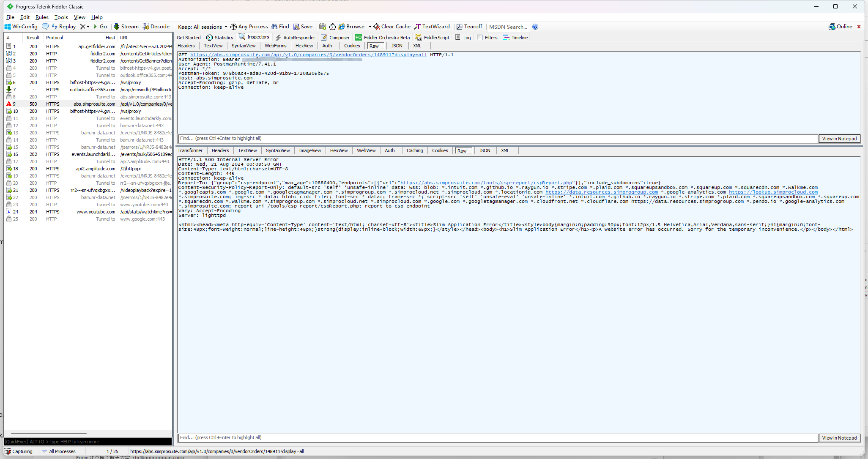Viewport: 868px width, 459px height.
Task: Toggle Decode mode in the toolbar
Action: (156, 27)
